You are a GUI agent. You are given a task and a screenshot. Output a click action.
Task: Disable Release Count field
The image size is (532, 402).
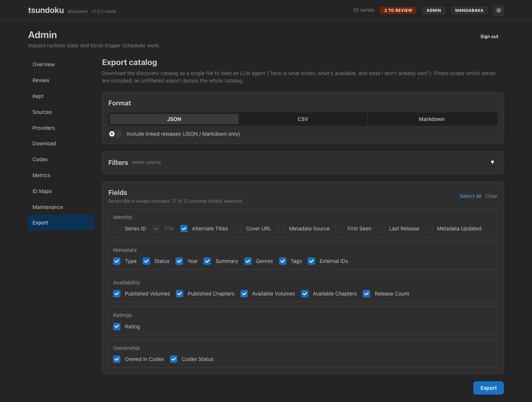(x=366, y=294)
